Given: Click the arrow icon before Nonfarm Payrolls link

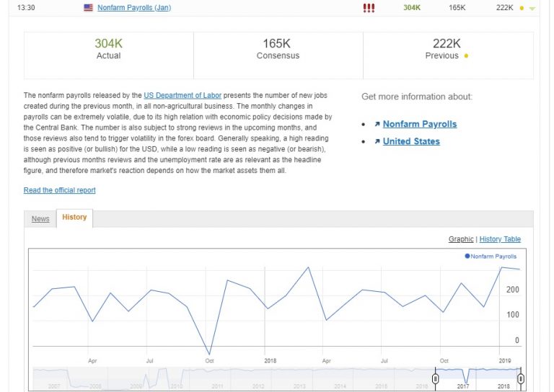Looking at the screenshot, I should click(x=377, y=125).
